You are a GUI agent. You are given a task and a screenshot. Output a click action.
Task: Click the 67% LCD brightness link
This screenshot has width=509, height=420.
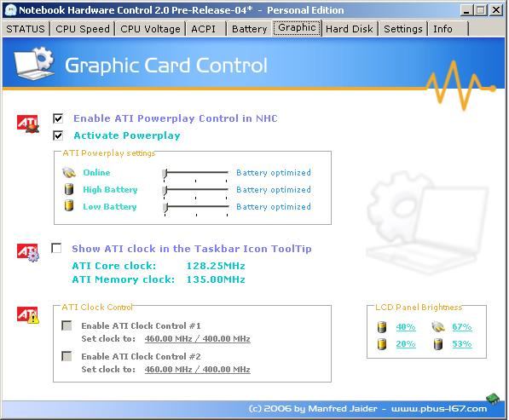462,327
